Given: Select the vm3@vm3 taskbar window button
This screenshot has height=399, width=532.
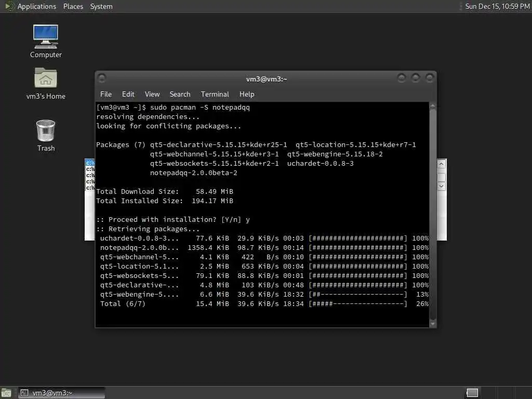Looking at the screenshot, I should pyautogui.click(x=62, y=393).
